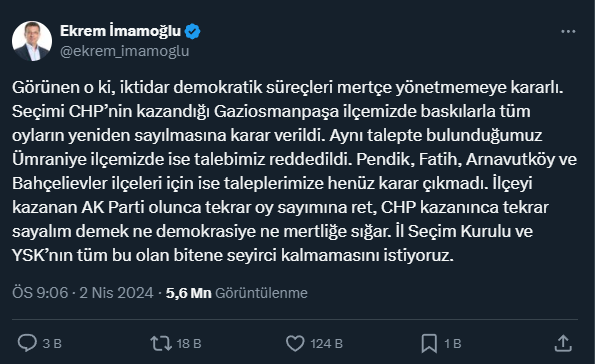Click the 18 B retweet count
The image size is (595, 364).
tap(189, 344)
